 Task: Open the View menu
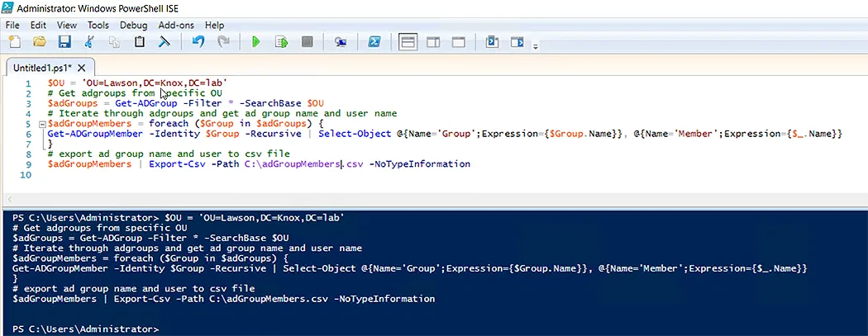point(67,26)
